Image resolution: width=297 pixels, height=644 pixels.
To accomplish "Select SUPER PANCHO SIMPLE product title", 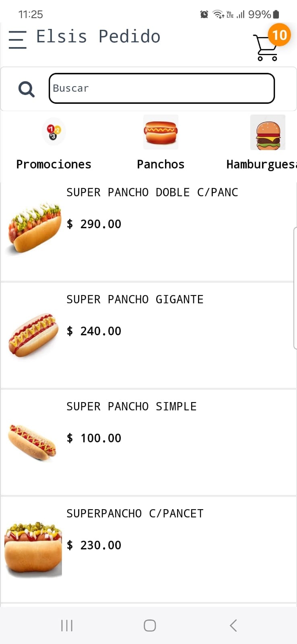I will coord(131,407).
